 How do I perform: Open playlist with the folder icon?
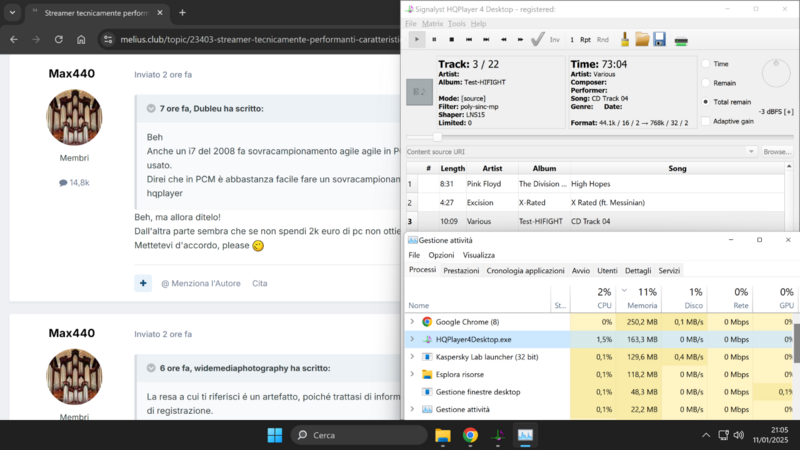point(642,40)
